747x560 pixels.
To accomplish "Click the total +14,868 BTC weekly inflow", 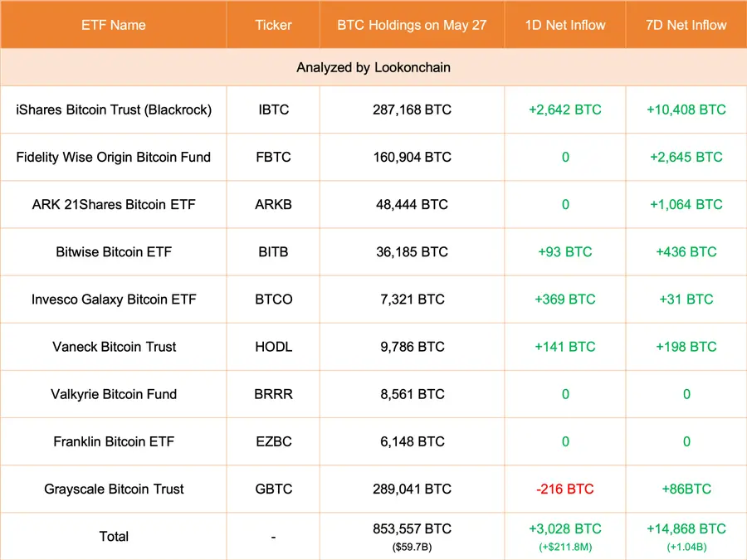I will (686, 528).
